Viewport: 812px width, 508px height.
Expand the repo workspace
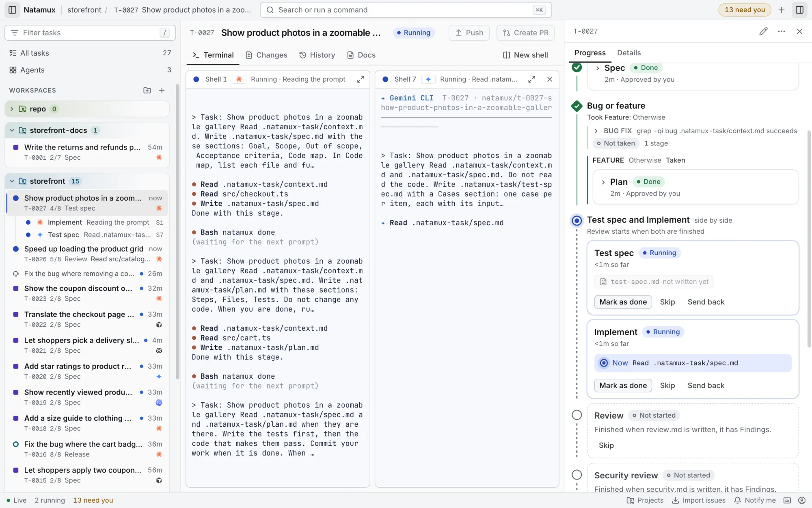coord(12,109)
